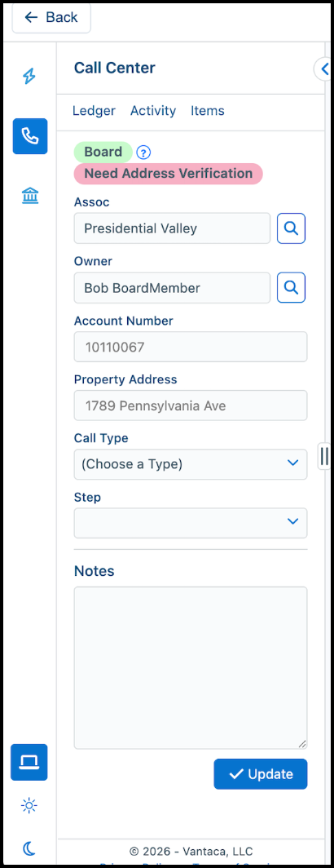
Task: Click the question mark help icon
Action: (x=143, y=153)
